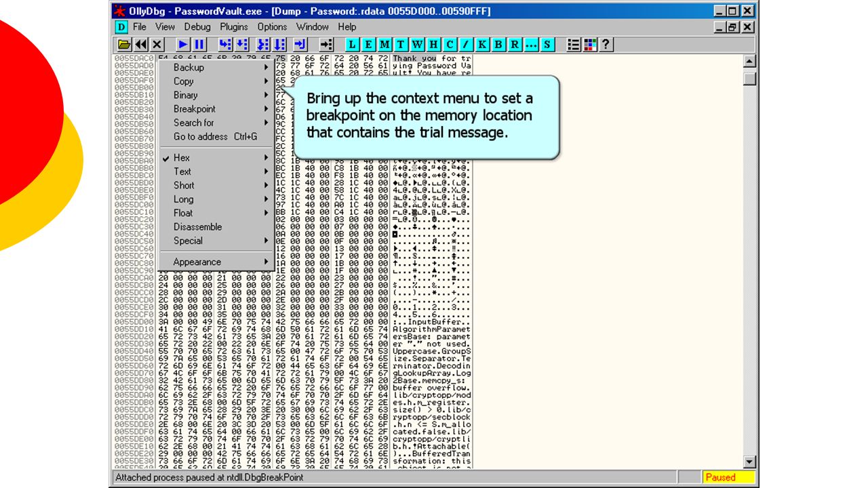The height and width of the screenshot is (488, 868).
Task: Choose Disassemble in context menu
Action: pyautogui.click(x=216, y=227)
